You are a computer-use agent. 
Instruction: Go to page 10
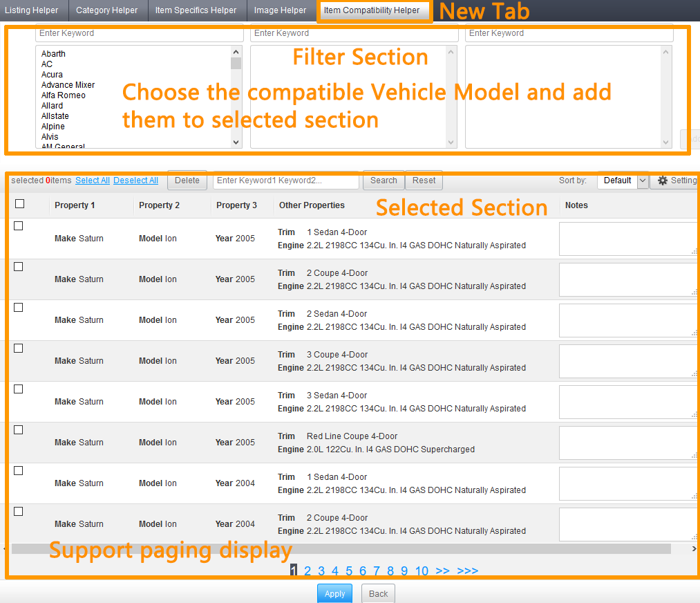pos(422,570)
